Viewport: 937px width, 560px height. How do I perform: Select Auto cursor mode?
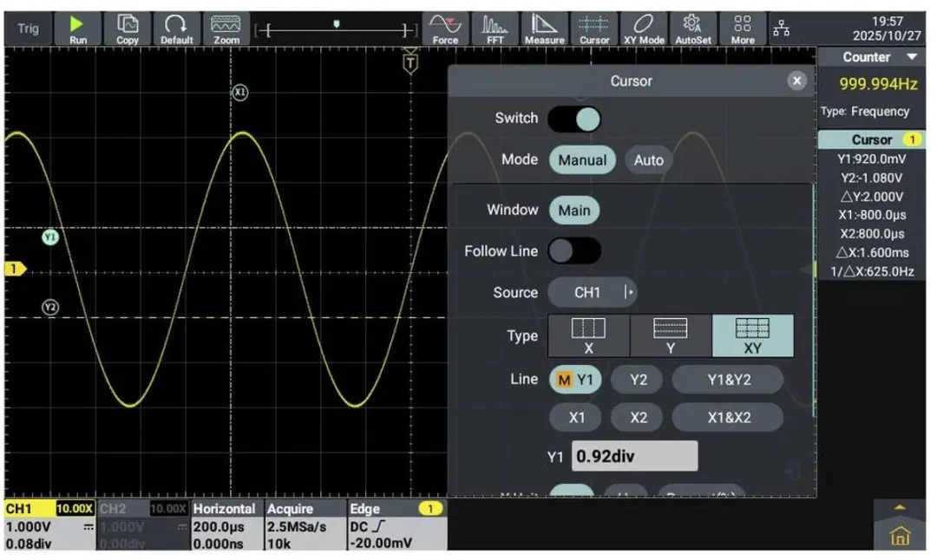pos(648,160)
